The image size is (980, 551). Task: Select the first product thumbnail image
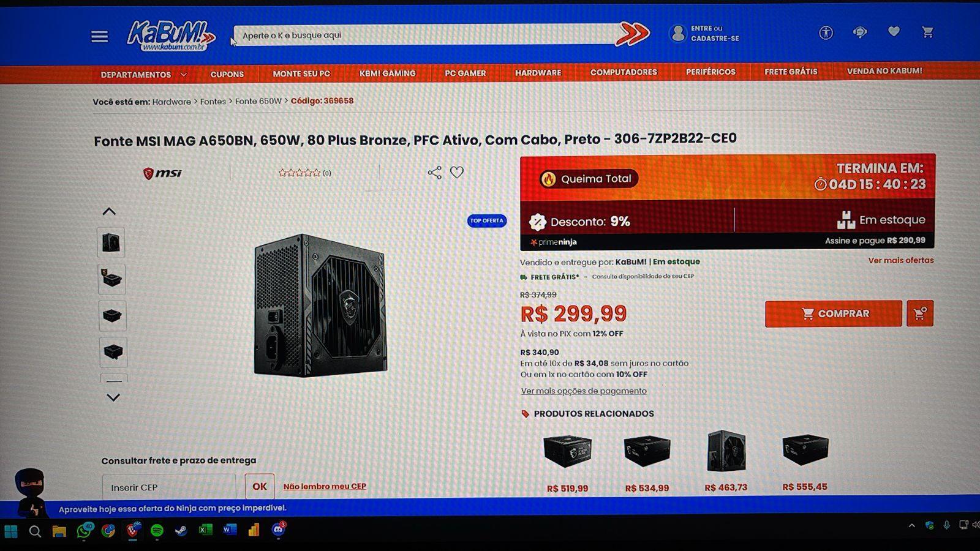(x=111, y=242)
